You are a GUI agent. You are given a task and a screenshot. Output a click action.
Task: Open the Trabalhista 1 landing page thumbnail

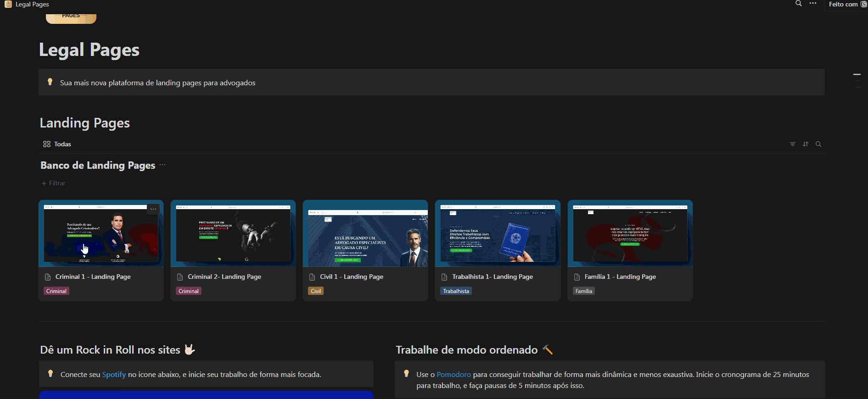click(x=498, y=233)
